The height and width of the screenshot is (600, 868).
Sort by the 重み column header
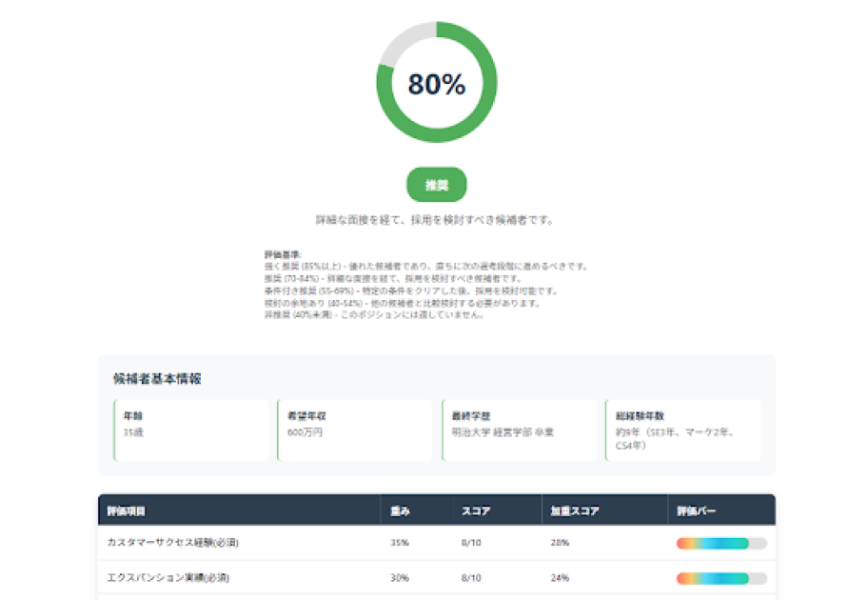tap(400, 511)
